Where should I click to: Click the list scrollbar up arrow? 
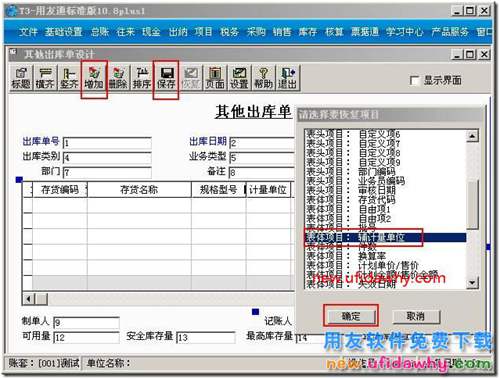click(x=472, y=136)
